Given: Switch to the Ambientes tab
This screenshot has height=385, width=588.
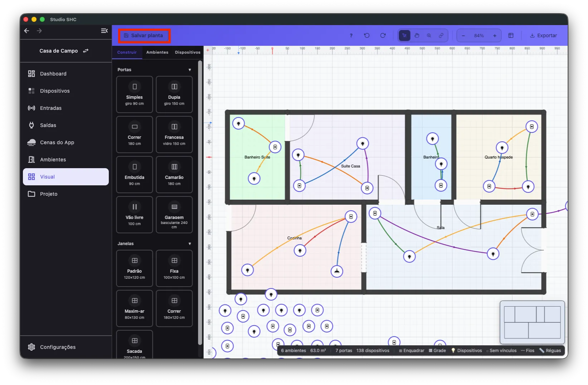Looking at the screenshot, I should coord(157,52).
